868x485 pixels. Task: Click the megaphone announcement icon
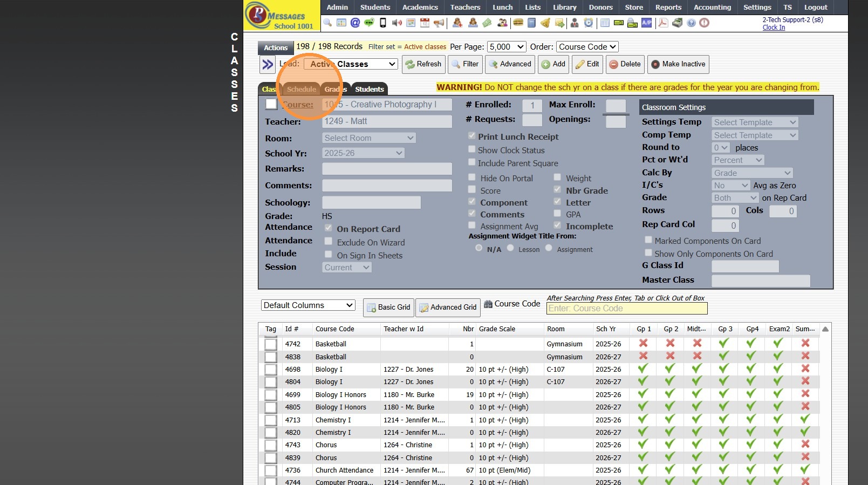point(439,23)
